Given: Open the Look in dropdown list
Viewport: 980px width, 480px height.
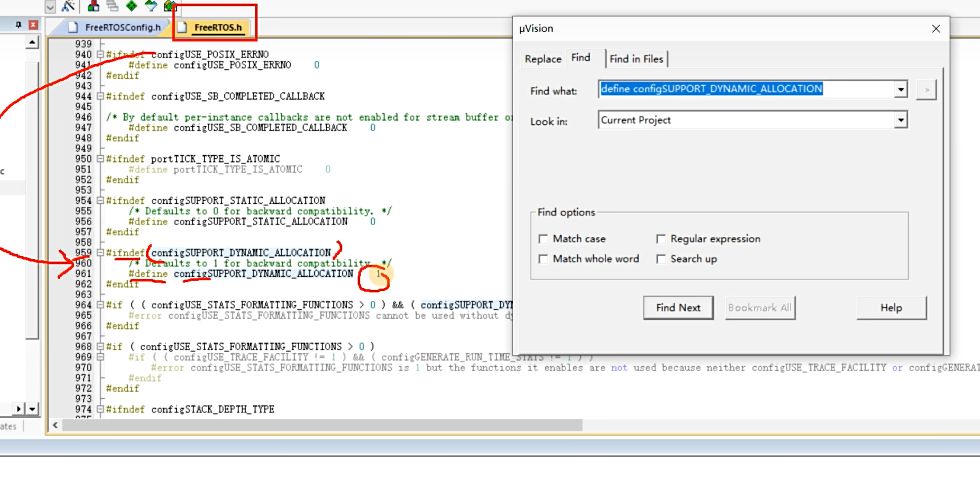Looking at the screenshot, I should pyautogui.click(x=900, y=120).
